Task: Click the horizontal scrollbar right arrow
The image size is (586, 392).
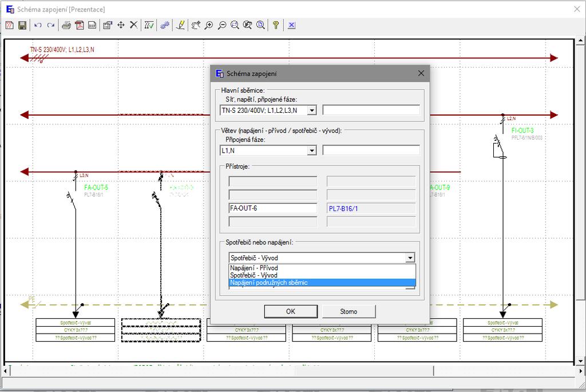Action: point(580,371)
